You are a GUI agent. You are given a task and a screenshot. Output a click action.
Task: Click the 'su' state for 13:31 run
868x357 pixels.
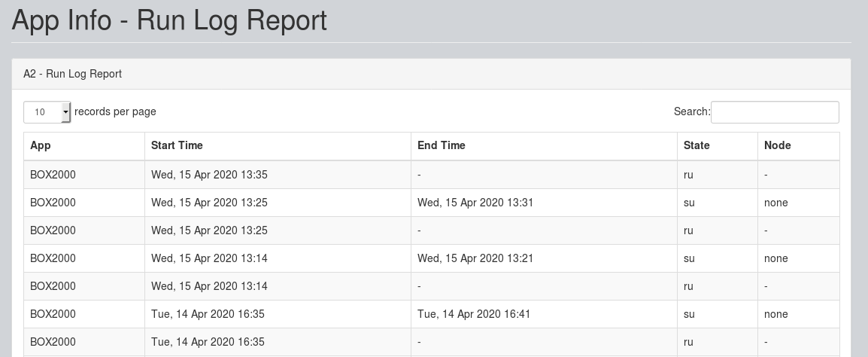[689, 203]
